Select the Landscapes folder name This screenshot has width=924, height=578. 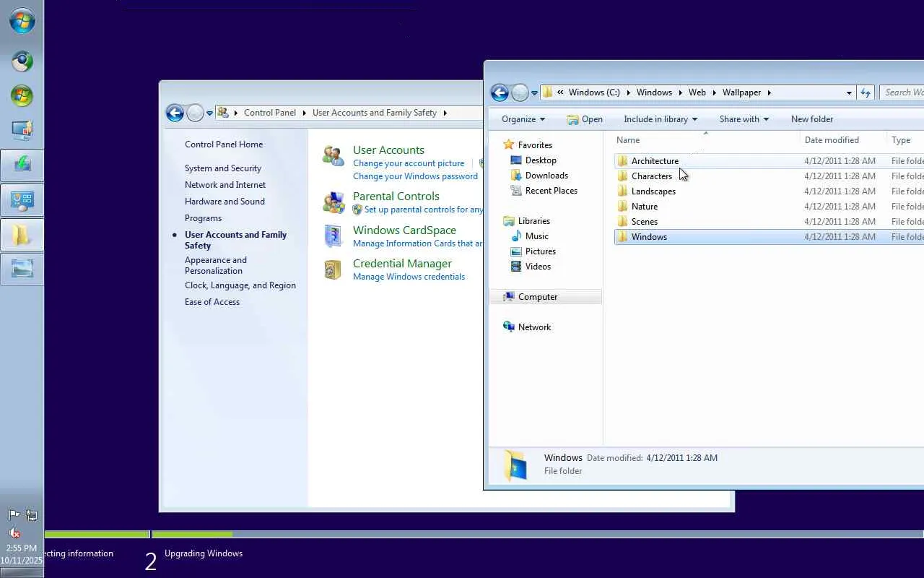click(x=653, y=191)
